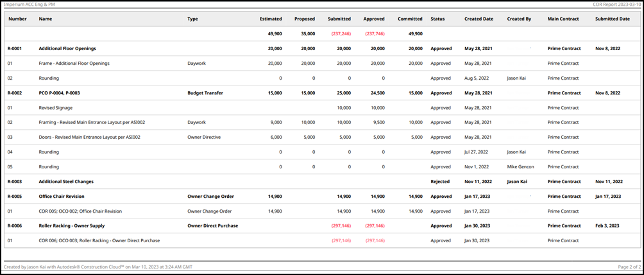Click the Owner Direct Purchase type cell
The height and width of the screenshot is (275, 644).
click(213, 226)
